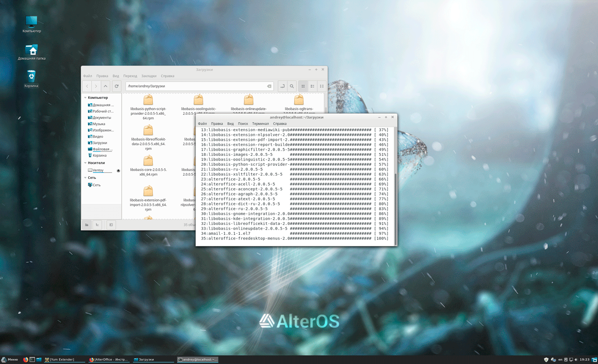
Task: Go back in the Загрузки file manager
Action: (87, 86)
